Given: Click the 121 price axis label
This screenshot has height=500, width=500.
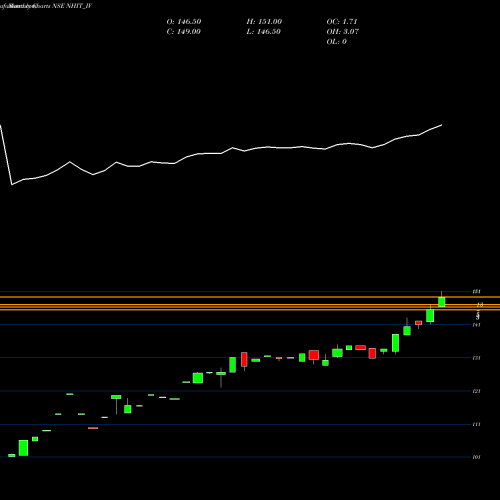Looking at the screenshot, I should tap(477, 391).
